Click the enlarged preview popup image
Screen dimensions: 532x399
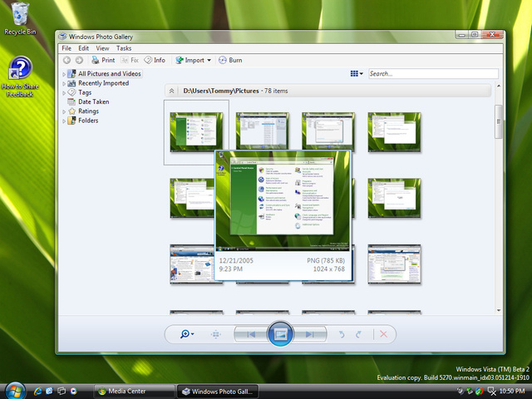[x=283, y=201]
